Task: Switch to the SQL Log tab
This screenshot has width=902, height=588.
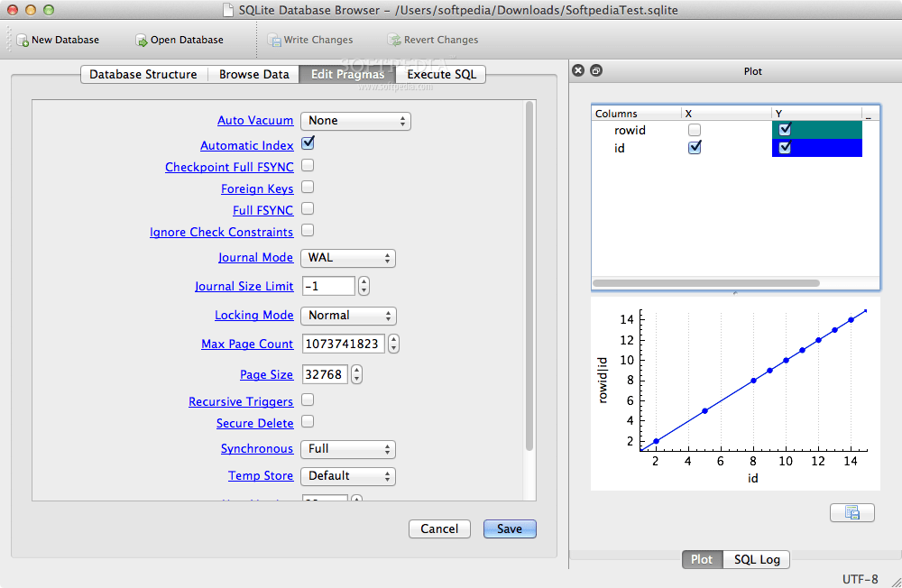Action: pyautogui.click(x=757, y=559)
